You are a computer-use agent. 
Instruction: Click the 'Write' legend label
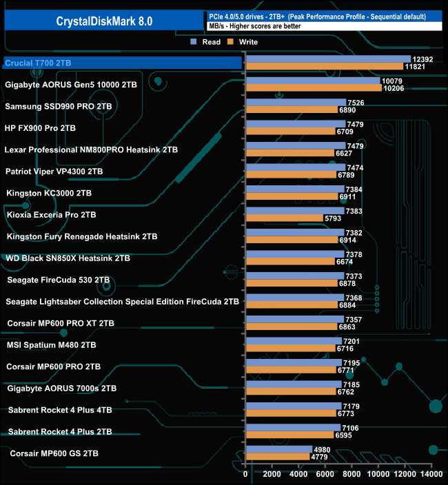pos(248,42)
